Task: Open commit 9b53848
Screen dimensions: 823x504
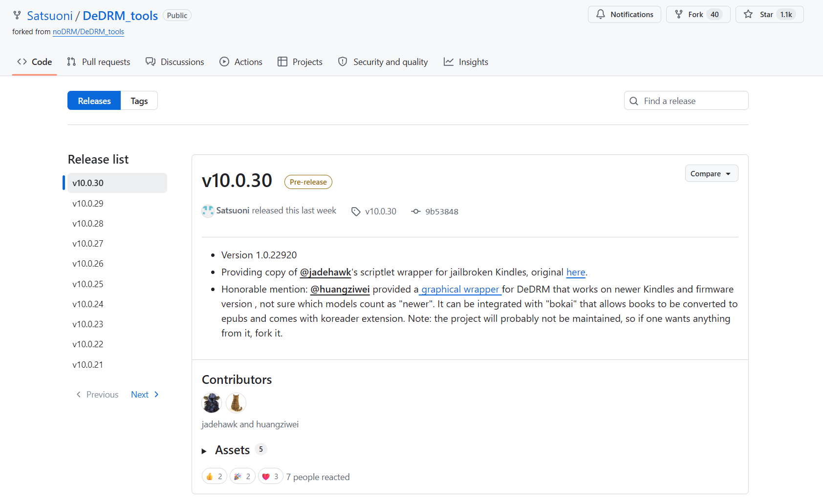Action: click(435, 211)
